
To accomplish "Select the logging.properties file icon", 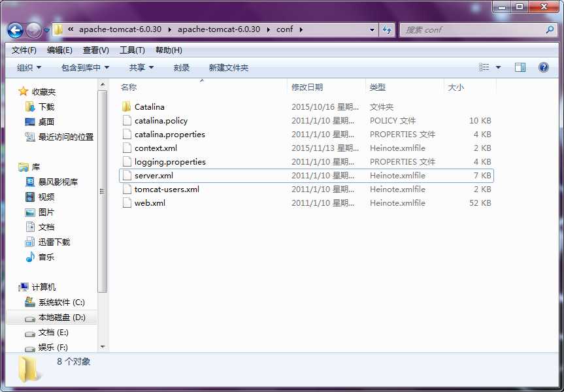I will click(x=127, y=161).
